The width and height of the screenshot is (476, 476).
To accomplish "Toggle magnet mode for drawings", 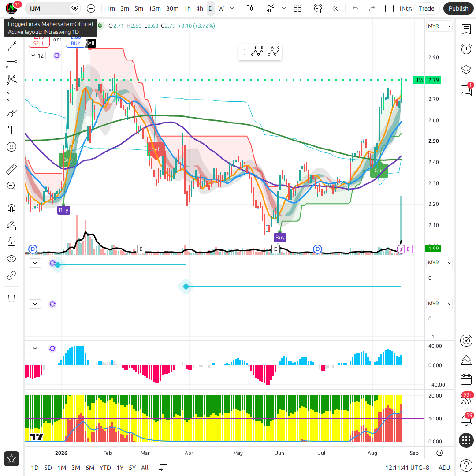I will click(x=11, y=208).
